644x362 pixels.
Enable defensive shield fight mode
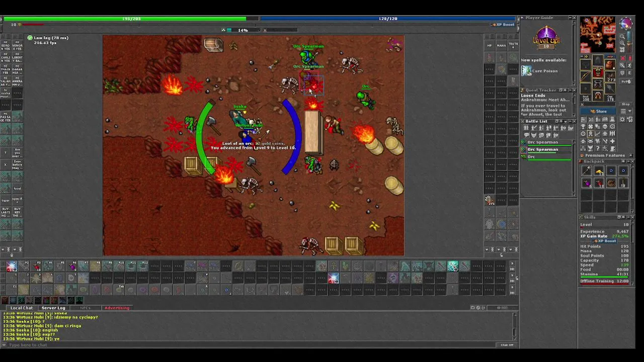622,73
